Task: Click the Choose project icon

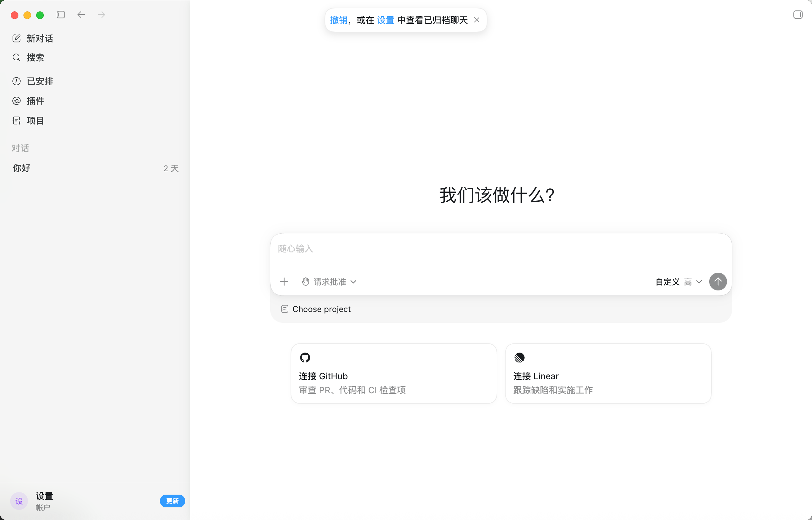Action: pos(285,309)
